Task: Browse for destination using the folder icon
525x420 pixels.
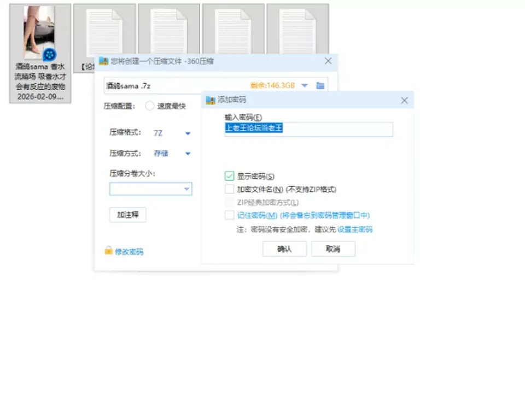Action: [x=320, y=86]
